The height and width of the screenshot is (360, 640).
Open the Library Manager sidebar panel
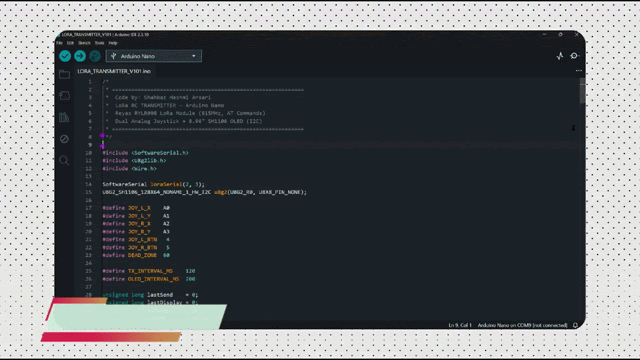click(x=64, y=118)
